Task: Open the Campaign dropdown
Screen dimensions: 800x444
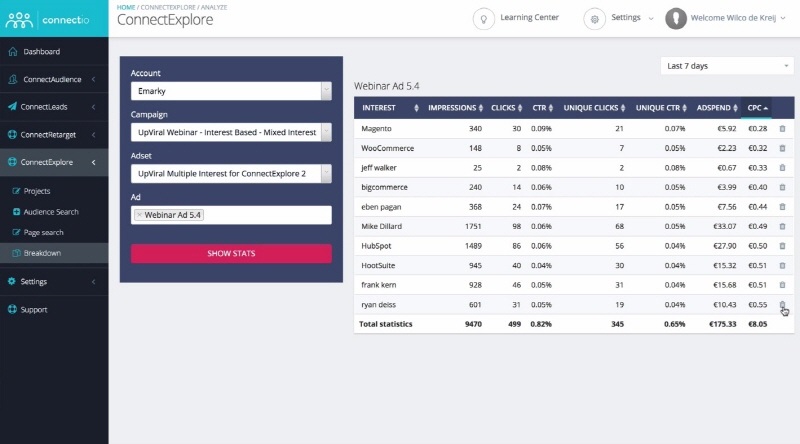Action: [231, 132]
